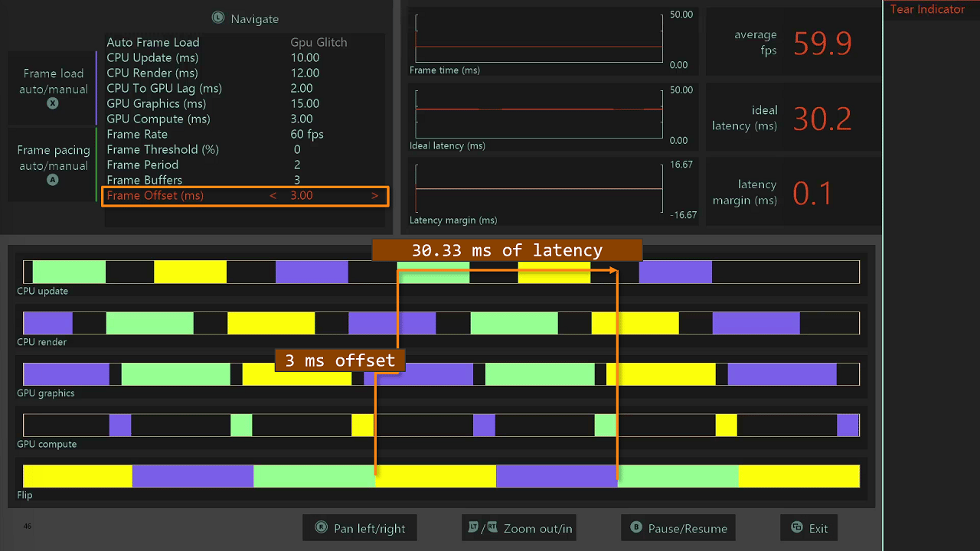Toggle Frame pacing auto/manual
This screenshot has height=551, width=980.
[x=54, y=165]
